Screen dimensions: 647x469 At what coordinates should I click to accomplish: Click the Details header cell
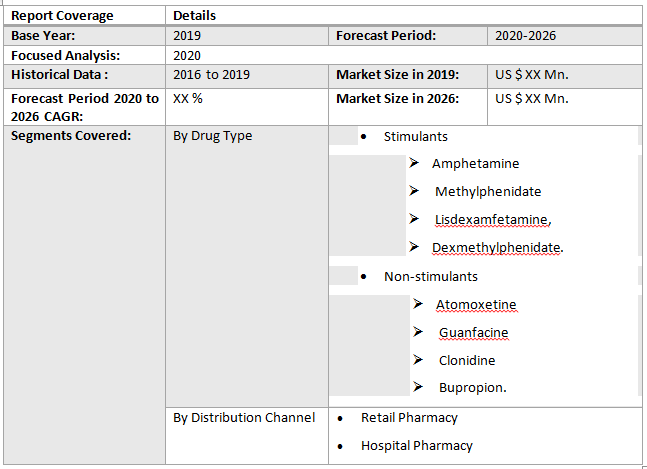(194, 15)
